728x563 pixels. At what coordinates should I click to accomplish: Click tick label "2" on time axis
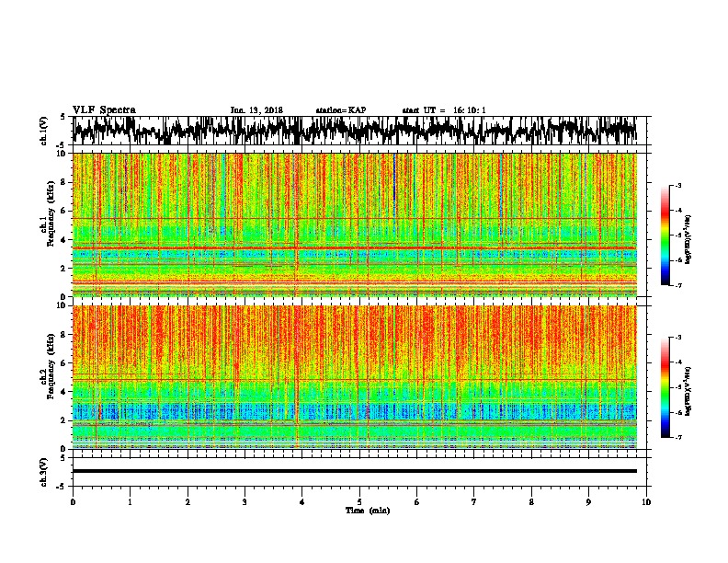tap(188, 502)
